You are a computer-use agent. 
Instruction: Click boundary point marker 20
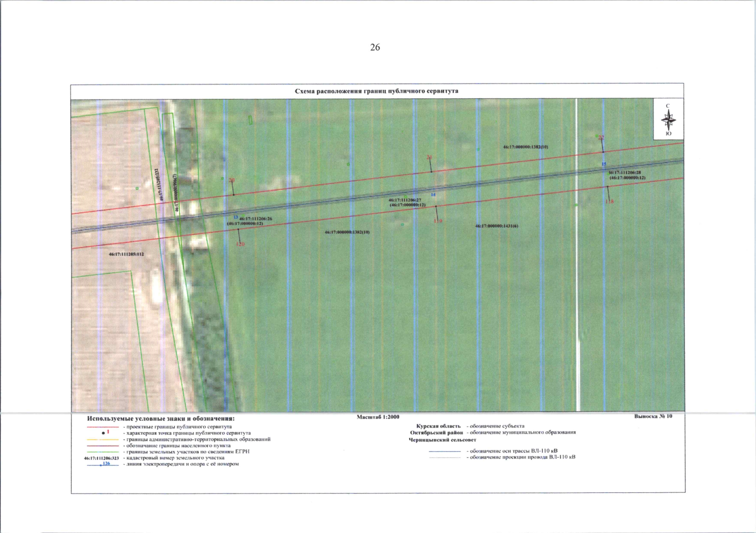(x=232, y=181)
